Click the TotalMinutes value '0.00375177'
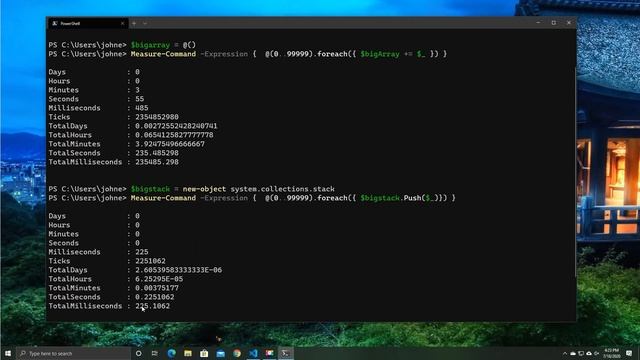Viewport: 640px width, 360px height. [x=157, y=288]
